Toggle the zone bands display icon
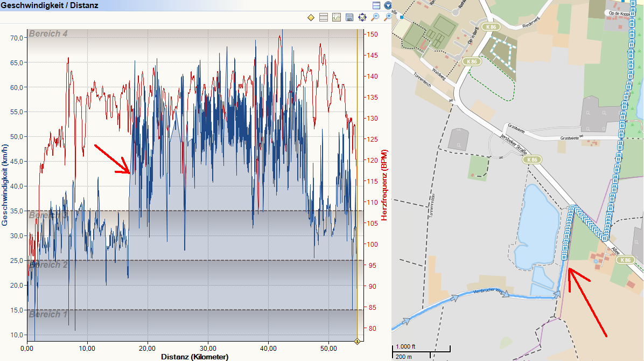 pyautogui.click(x=324, y=18)
